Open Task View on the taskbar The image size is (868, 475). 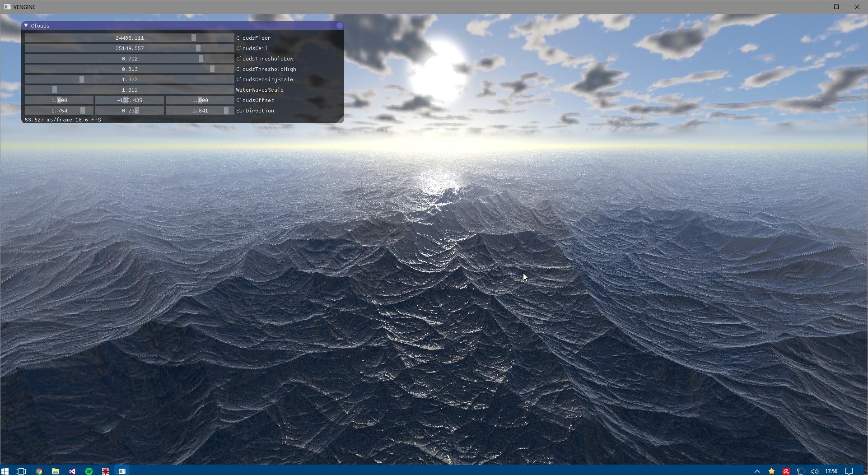[x=21, y=471]
